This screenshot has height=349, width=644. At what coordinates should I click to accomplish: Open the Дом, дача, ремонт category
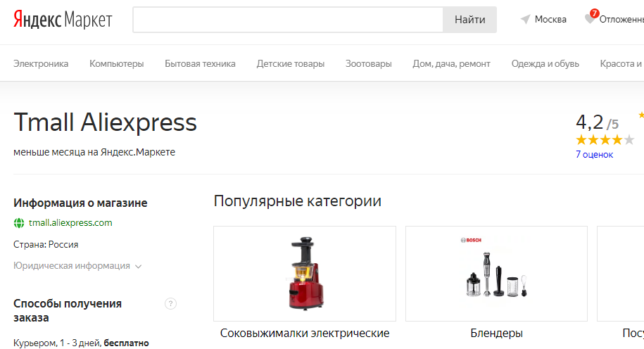(451, 64)
